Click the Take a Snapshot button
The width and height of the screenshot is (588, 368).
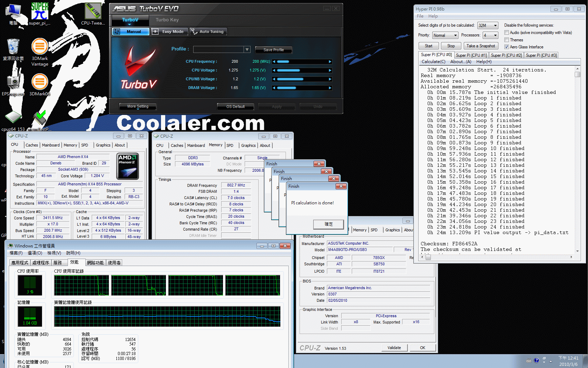coord(481,46)
